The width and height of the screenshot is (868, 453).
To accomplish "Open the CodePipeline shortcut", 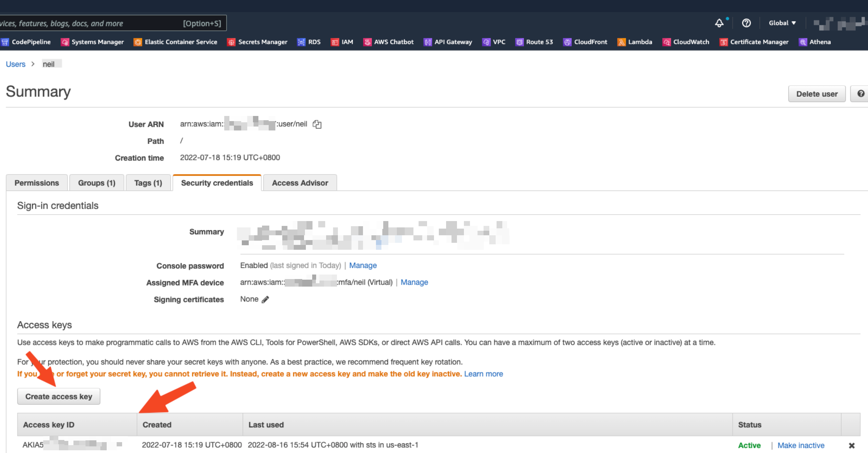I will point(26,42).
